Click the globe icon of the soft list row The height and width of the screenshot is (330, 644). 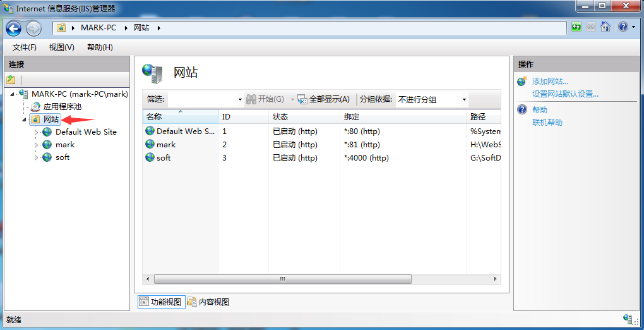coord(150,157)
